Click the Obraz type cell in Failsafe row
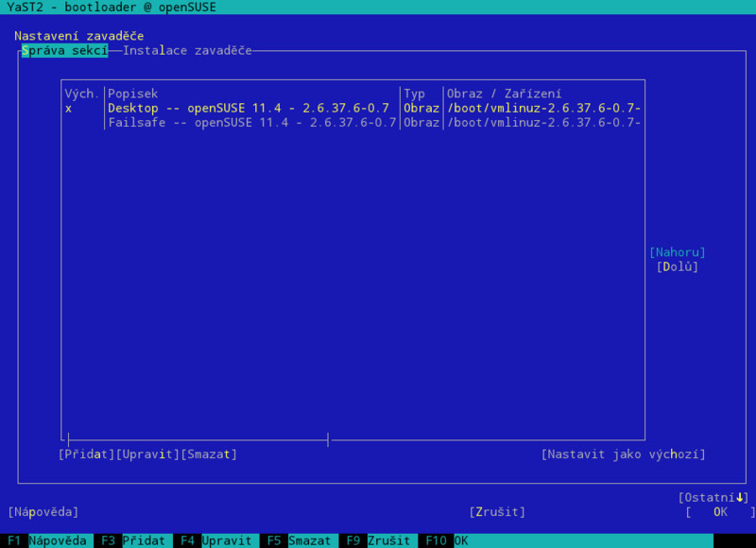This screenshot has height=548, width=756. (421, 123)
